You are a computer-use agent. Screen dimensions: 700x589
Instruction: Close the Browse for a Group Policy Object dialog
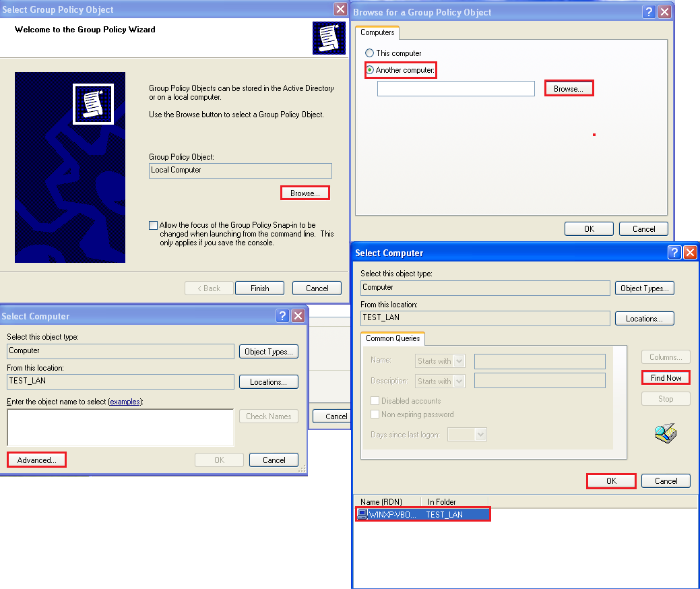point(665,11)
